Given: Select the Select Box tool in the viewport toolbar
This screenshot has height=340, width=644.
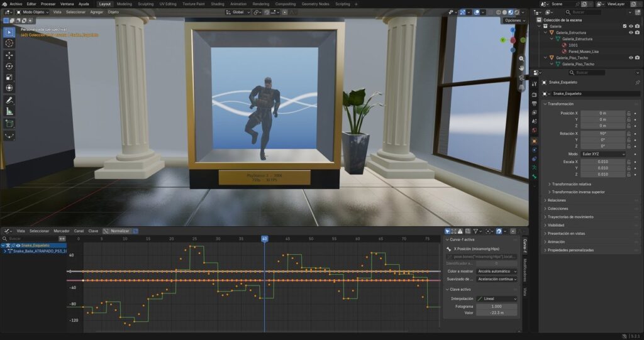Looking at the screenshot, I should click(9, 32).
